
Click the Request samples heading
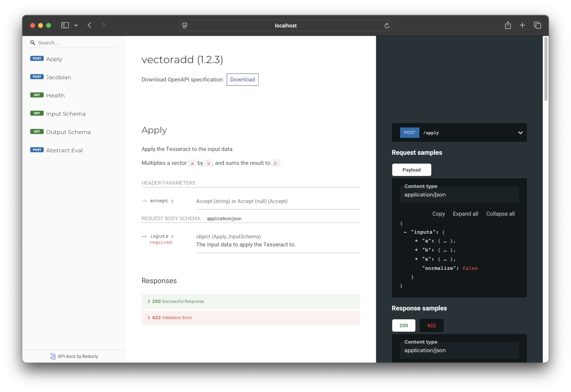[x=417, y=153]
